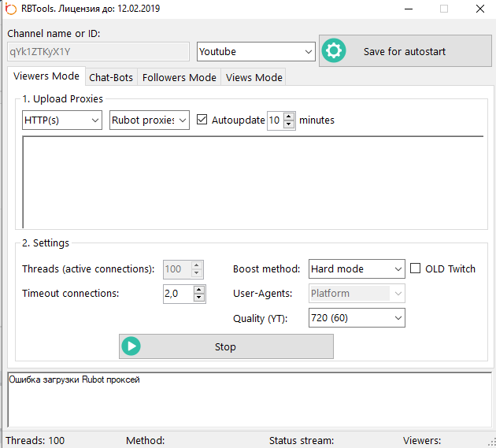Enable the OLD Twitch checkbox
The image size is (496, 448).
[x=416, y=268]
